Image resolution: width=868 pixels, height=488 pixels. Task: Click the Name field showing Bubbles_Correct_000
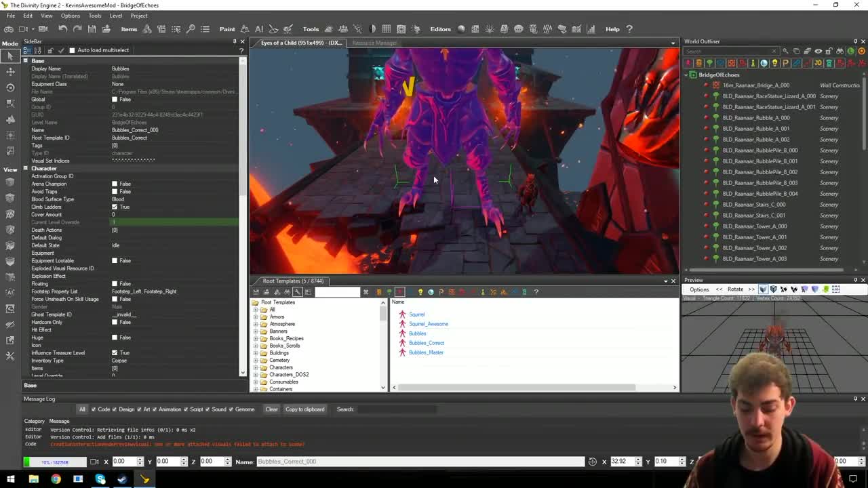coord(420,462)
